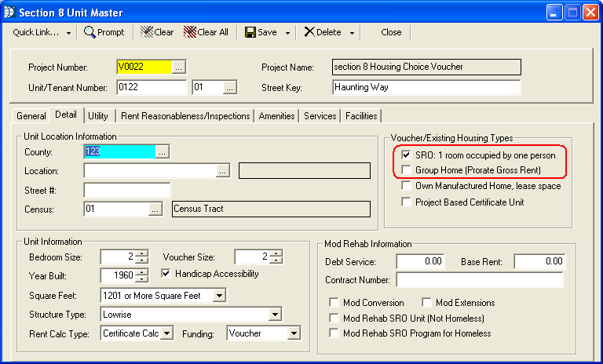Check Mod Rehab SRO Program for Homeless
Screen dimensions: 603x364
click(x=334, y=333)
